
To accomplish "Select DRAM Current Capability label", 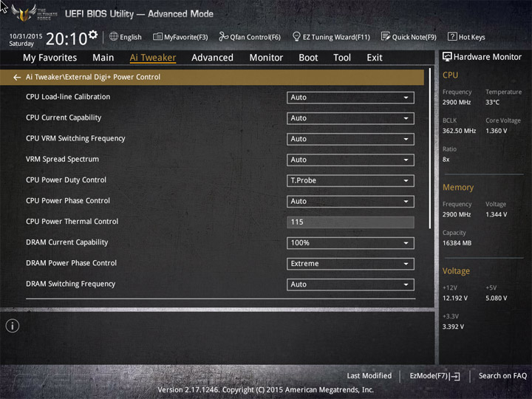I will 66,242.
